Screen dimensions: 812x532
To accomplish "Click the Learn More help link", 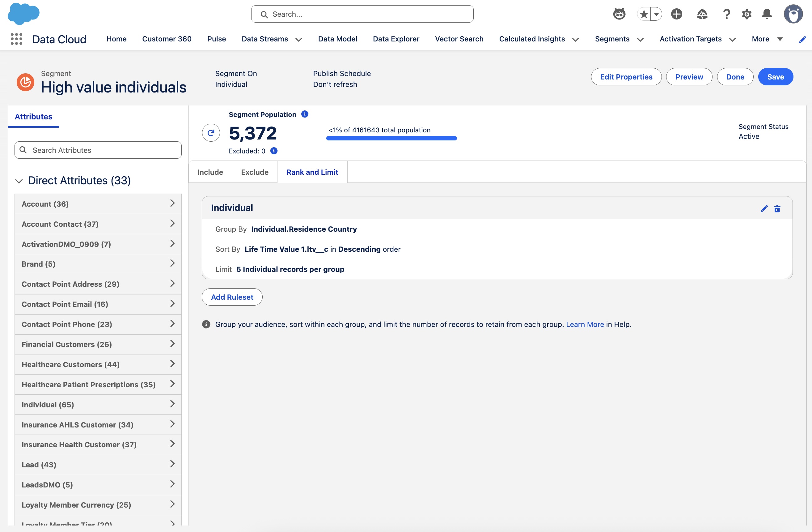I will pyautogui.click(x=584, y=324).
